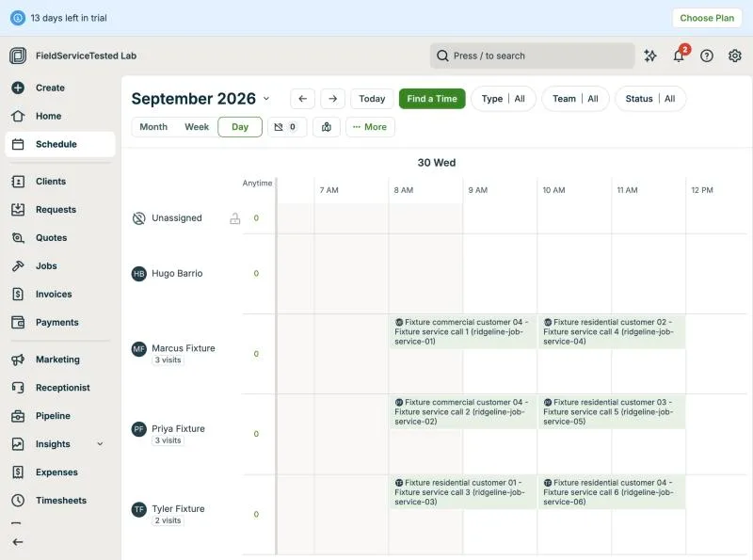Click Choose Plan button
This screenshot has height=560, width=753.
click(x=707, y=18)
